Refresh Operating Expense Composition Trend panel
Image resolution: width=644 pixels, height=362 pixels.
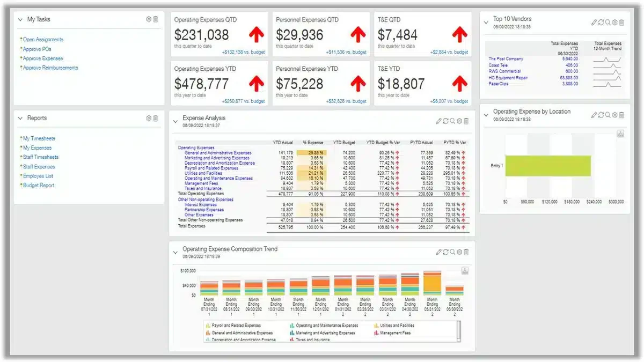[x=445, y=252]
